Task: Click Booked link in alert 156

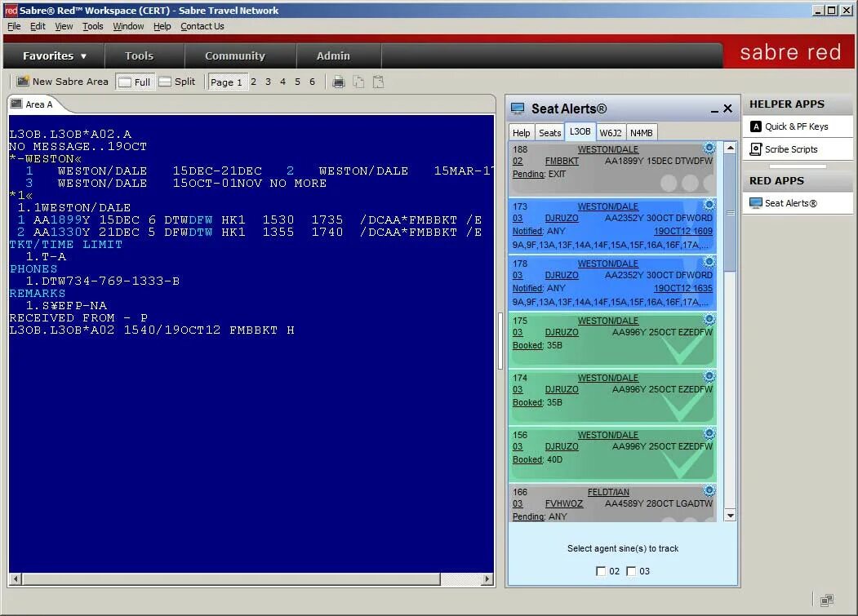Action: pyautogui.click(x=527, y=459)
